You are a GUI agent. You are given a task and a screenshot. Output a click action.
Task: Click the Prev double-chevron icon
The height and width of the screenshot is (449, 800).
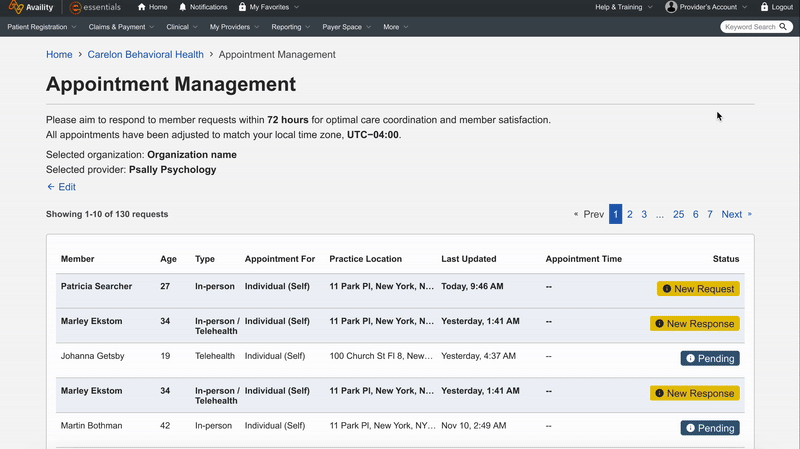coord(576,214)
